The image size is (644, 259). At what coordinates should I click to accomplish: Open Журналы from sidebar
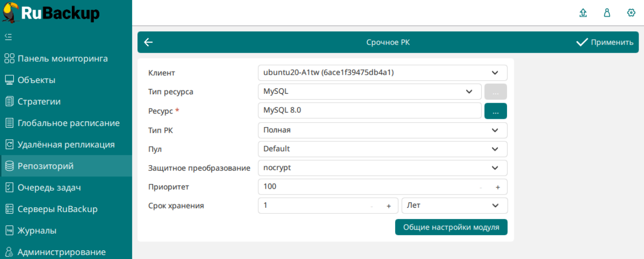point(37,231)
